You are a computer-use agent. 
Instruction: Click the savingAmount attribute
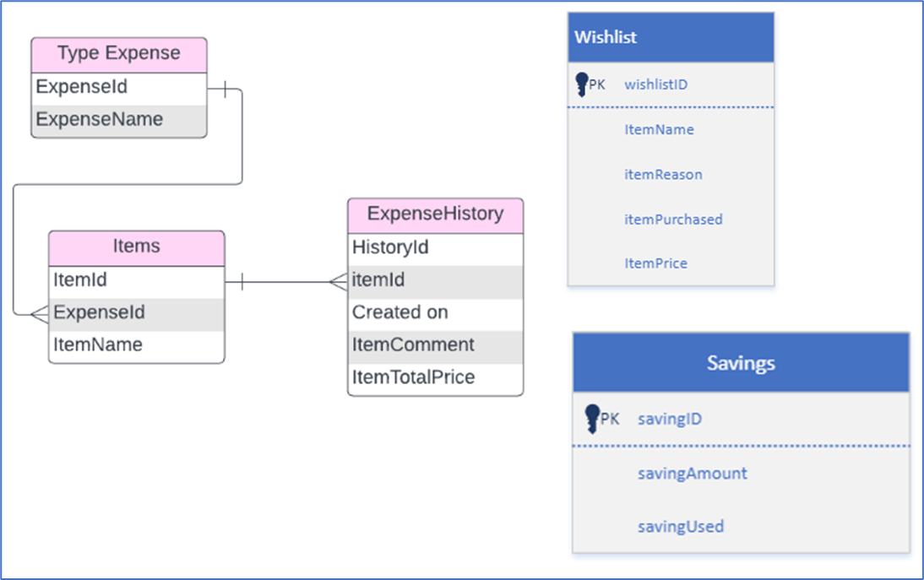pyautogui.click(x=692, y=474)
